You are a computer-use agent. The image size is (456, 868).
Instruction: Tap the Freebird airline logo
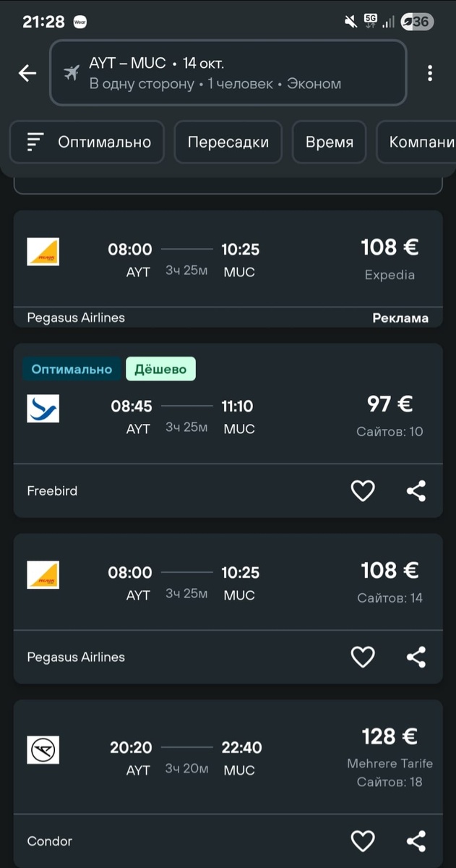coord(43,409)
